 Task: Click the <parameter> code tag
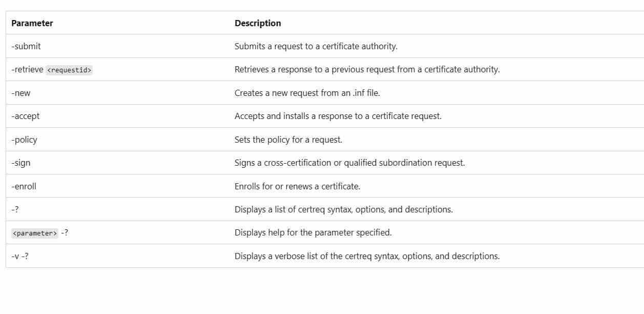[x=35, y=233]
